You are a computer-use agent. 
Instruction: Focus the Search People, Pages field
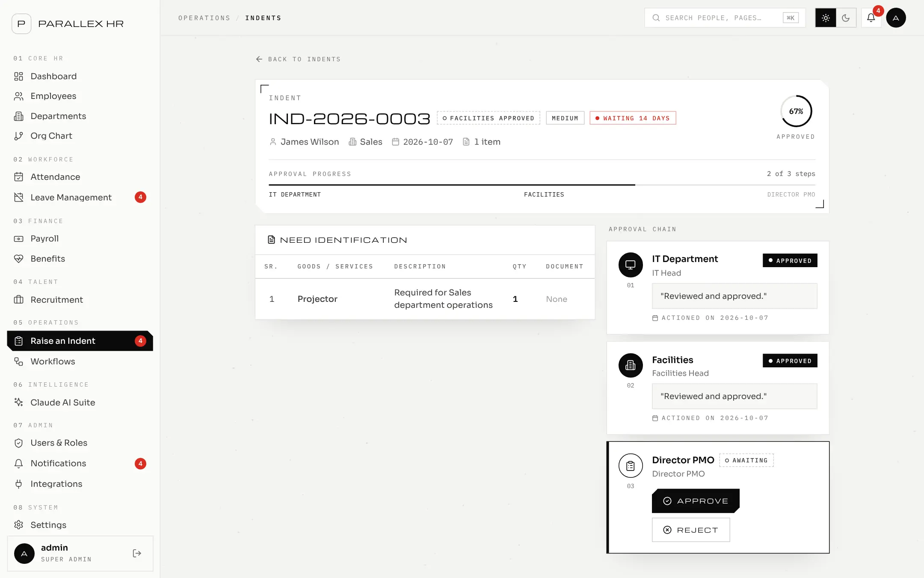(x=725, y=18)
